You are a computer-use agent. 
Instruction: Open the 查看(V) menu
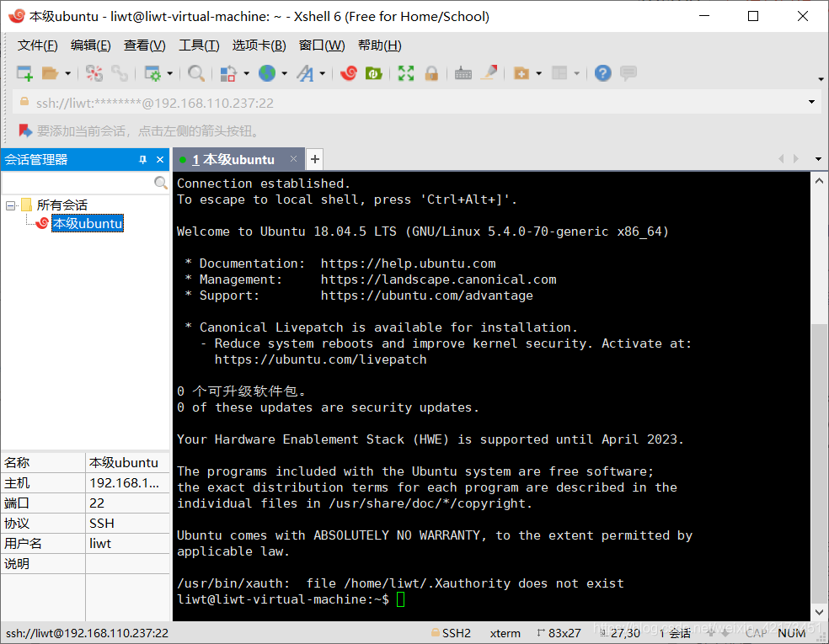(x=144, y=45)
